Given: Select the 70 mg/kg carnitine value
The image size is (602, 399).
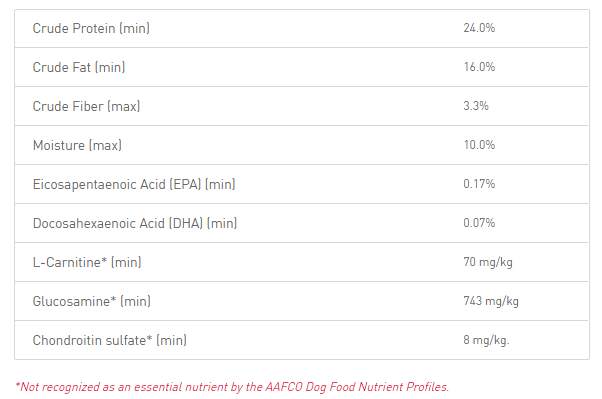Looking at the screenshot, I should (x=488, y=262).
